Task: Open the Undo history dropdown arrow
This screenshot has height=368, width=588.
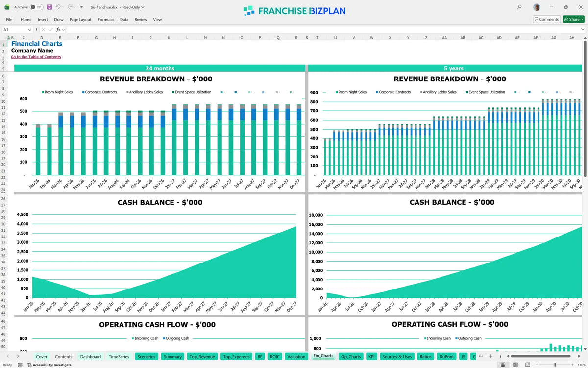Action: pyautogui.click(x=64, y=7)
